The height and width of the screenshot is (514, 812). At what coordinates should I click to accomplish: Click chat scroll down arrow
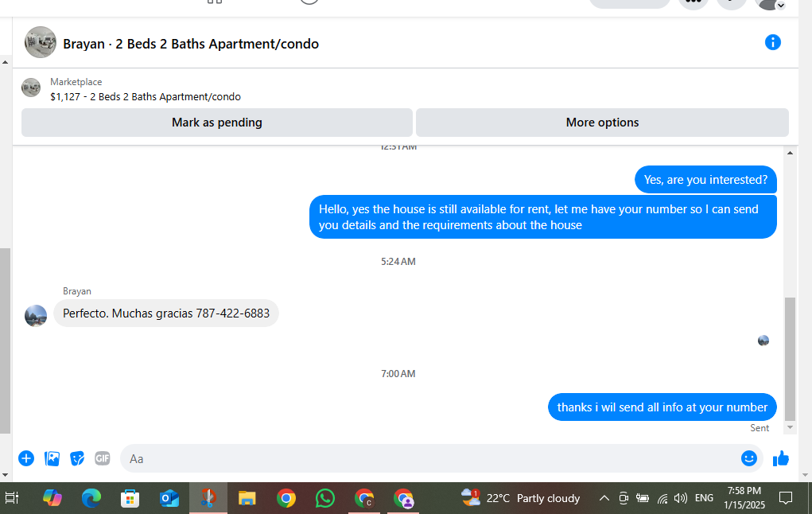(790, 427)
